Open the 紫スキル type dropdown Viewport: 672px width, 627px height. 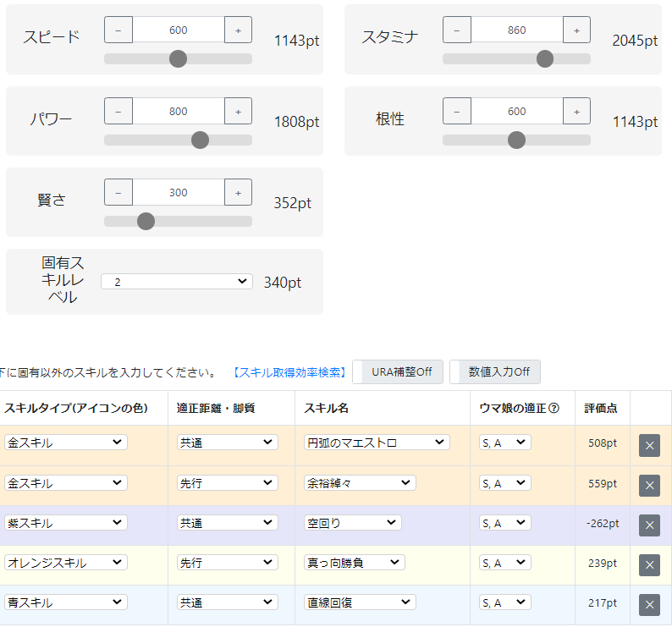[x=66, y=522]
